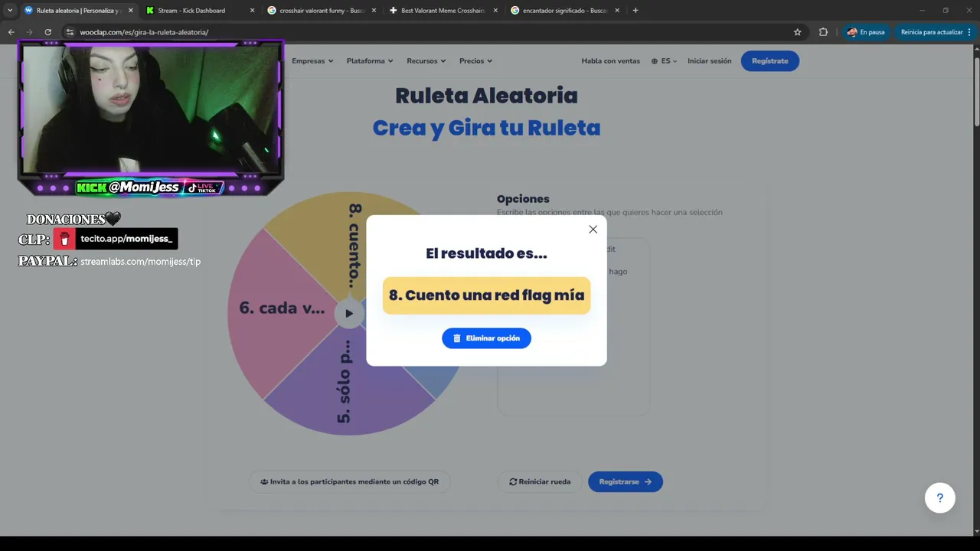Click the webcam overlay video
Screen dimensions: 980x551
click(x=151, y=109)
